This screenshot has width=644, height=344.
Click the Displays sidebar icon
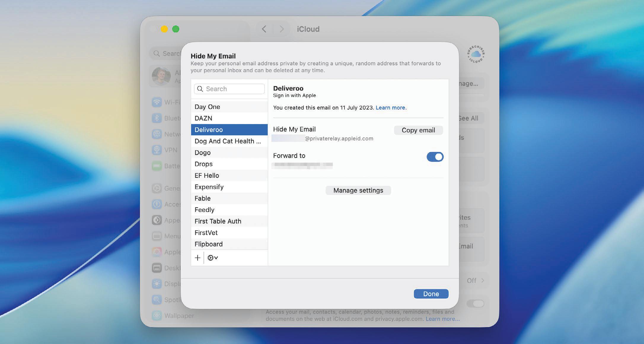(x=157, y=284)
